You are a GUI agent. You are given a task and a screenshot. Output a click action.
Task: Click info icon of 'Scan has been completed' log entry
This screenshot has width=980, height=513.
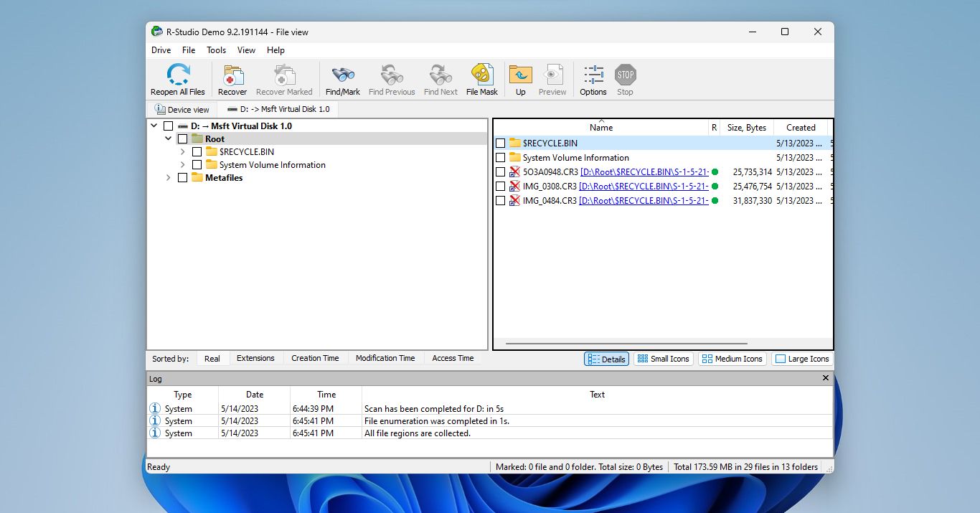click(x=154, y=408)
